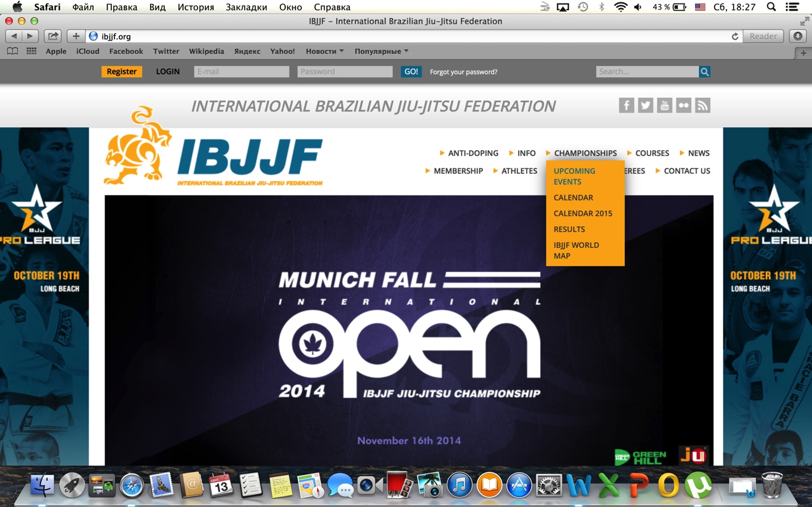Open a new tab with the plus button
The width and height of the screenshot is (812, 507).
tap(803, 52)
